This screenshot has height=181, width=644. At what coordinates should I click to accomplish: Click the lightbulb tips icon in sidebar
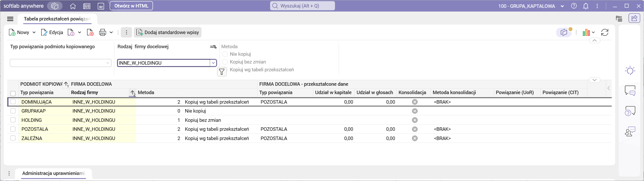tap(630, 70)
